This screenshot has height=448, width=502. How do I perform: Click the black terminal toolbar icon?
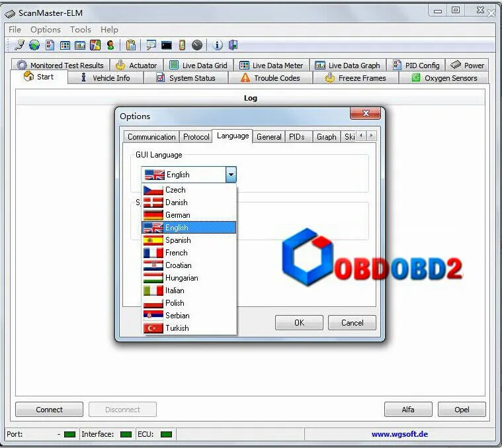(x=167, y=46)
